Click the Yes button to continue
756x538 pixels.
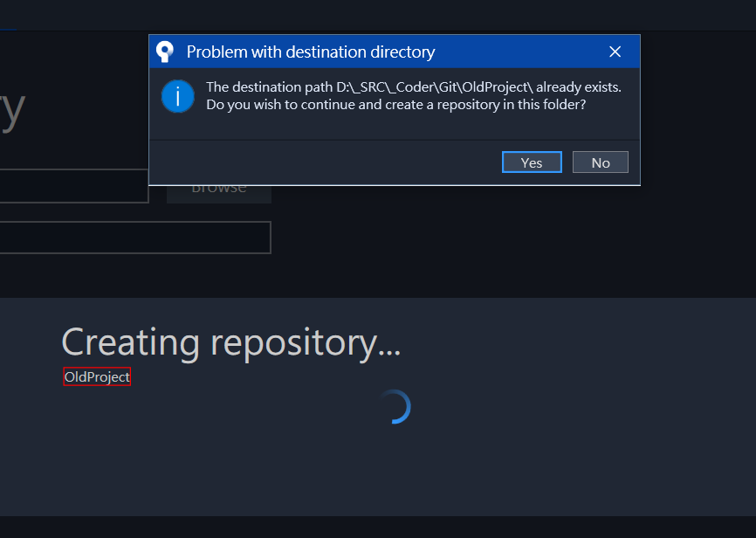tap(532, 162)
